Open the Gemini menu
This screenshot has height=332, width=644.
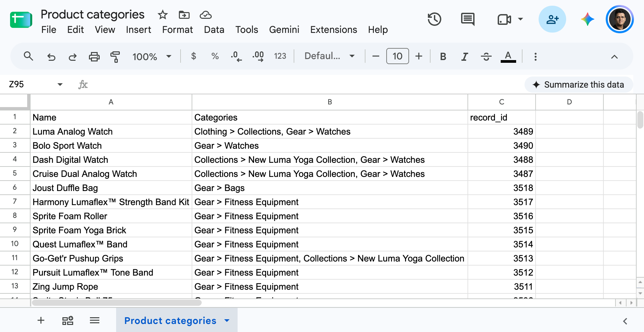coord(284,30)
